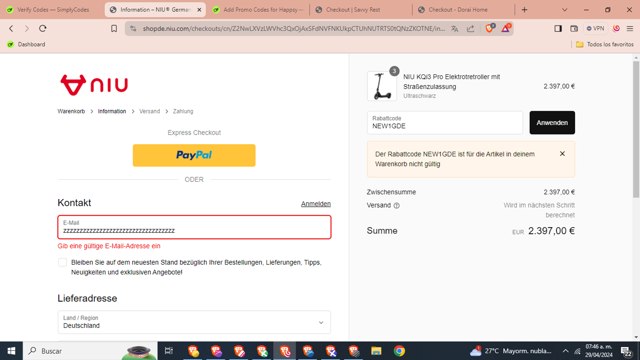
Task: Open Brave Rewards triangle icon
Action: click(506, 28)
